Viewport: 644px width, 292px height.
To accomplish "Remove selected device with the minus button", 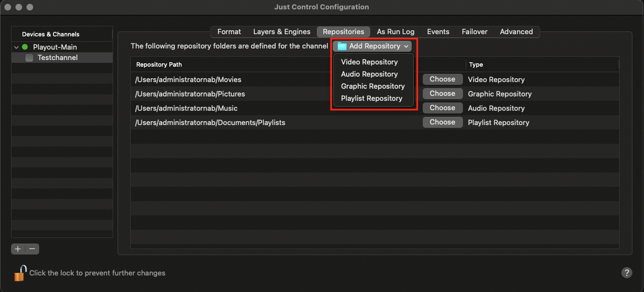I will 32,249.
